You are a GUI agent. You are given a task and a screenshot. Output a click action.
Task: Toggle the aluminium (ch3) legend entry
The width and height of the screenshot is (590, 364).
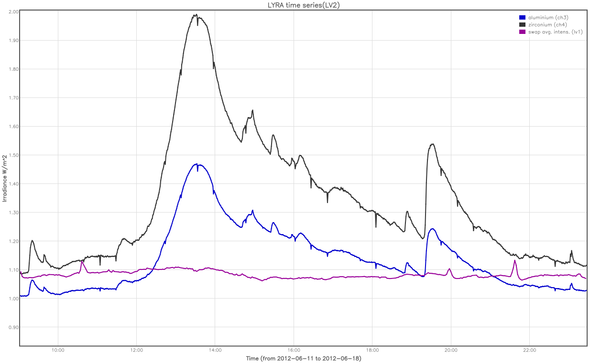544,17
